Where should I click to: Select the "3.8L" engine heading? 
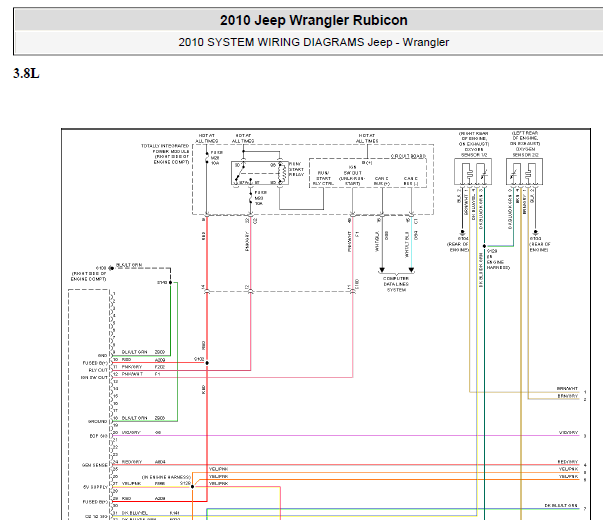26,73
